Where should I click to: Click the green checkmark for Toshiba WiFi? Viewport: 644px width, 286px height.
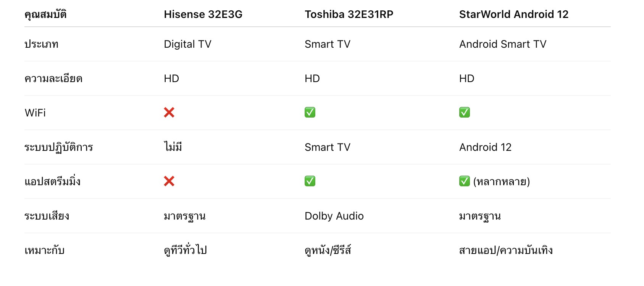click(x=310, y=112)
